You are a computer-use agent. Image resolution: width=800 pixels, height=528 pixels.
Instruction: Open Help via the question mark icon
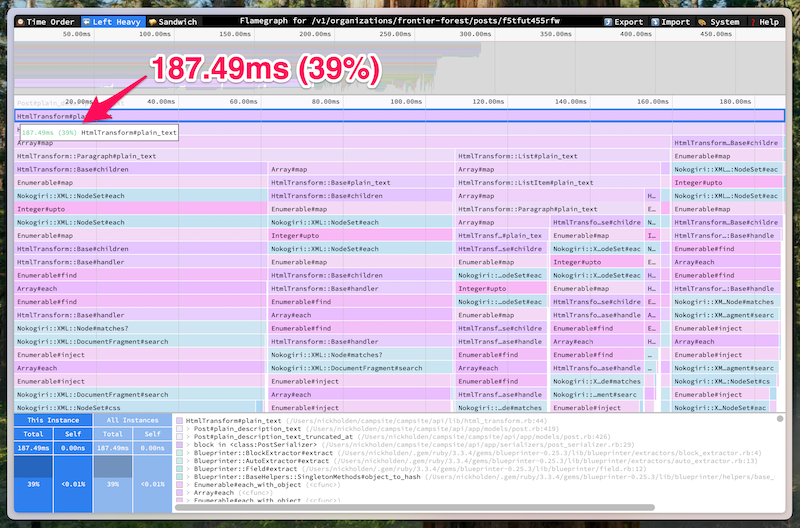753,22
